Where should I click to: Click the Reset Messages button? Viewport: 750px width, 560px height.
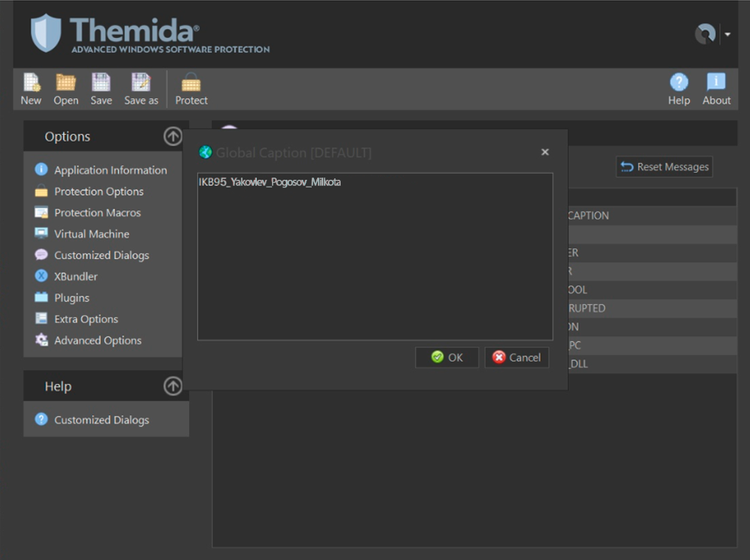[x=665, y=167]
